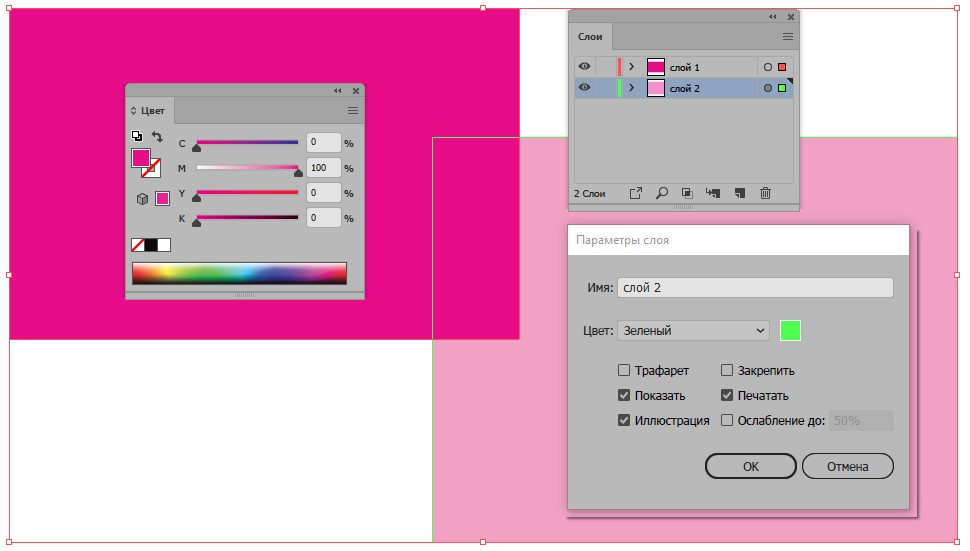
Task: Click the in-gamut color swatch beside cube
Action: [162, 199]
